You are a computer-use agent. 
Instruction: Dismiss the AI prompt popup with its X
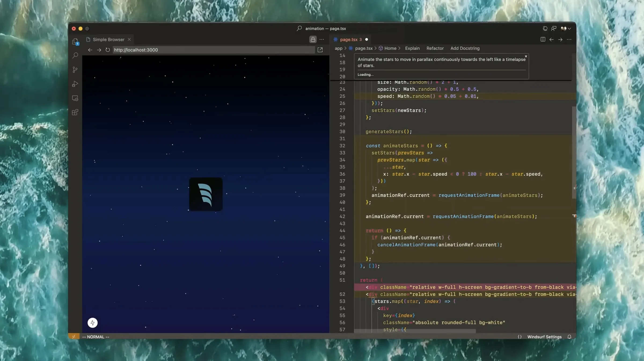[526, 56]
